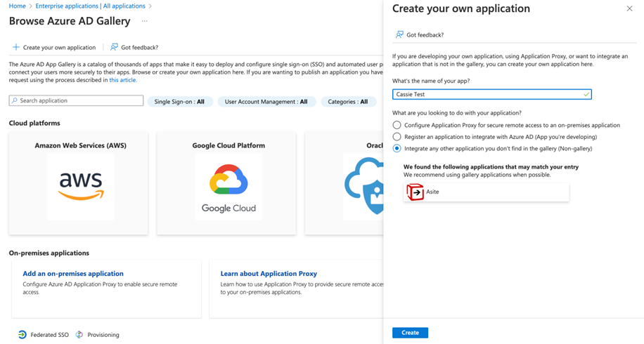
Task: Select Configure Application Proxy radio option
Action: coord(397,125)
